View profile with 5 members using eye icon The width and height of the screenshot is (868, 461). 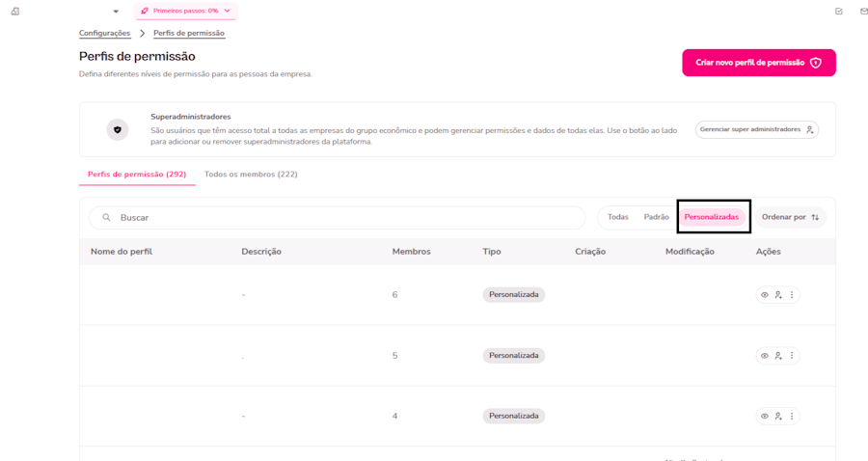(765, 356)
